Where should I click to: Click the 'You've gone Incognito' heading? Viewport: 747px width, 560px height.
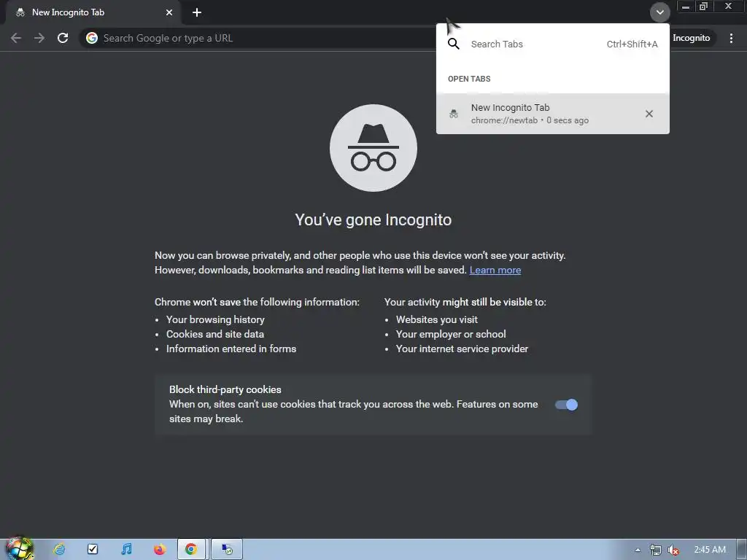click(373, 220)
